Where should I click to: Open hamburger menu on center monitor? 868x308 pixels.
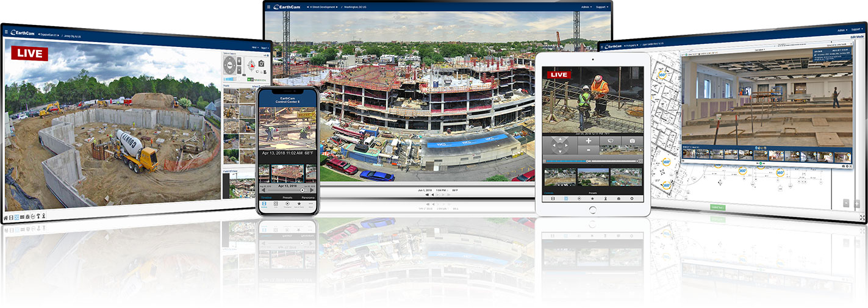268,7
